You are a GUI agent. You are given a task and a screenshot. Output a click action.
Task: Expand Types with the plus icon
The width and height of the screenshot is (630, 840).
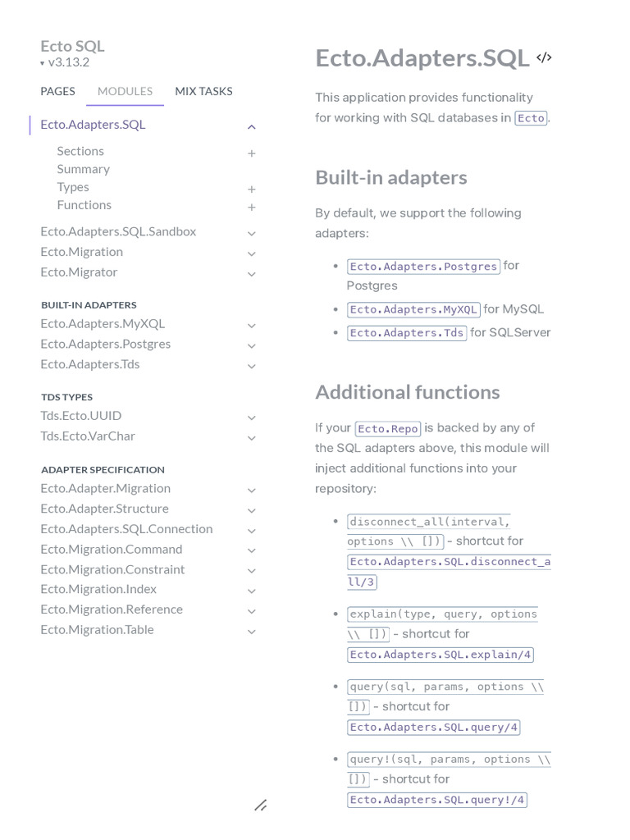click(x=252, y=189)
